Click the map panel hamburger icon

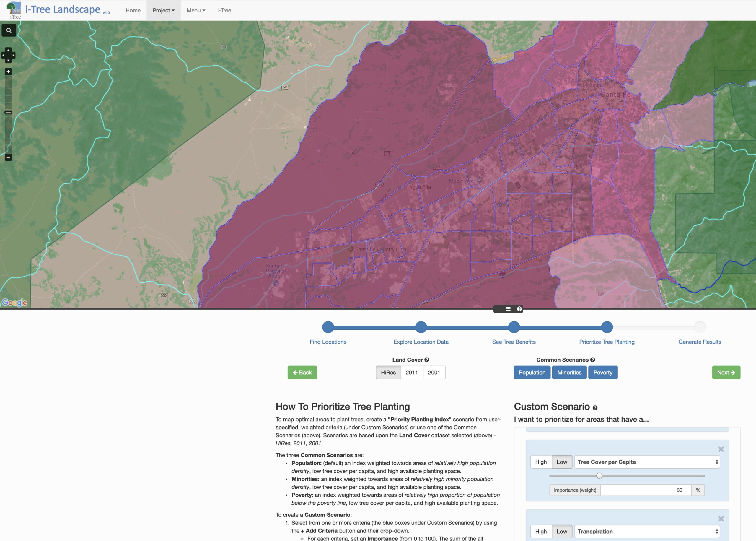(508, 309)
